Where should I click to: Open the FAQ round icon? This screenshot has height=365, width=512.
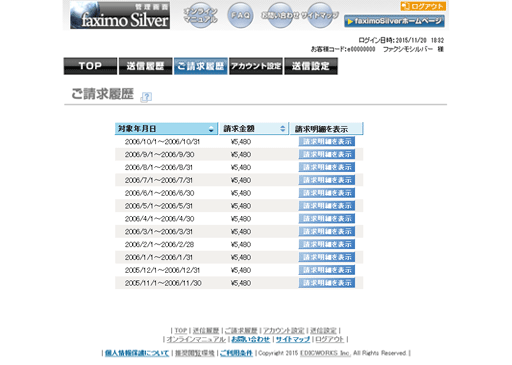click(x=240, y=15)
